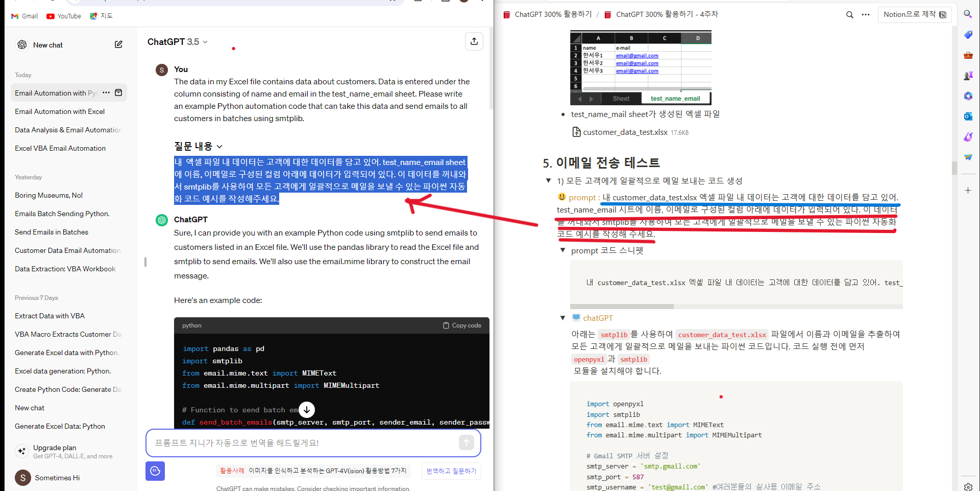Image resolution: width=980 pixels, height=491 pixels.
Task: Click the Excel sheet screenshot in Notion
Action: coord(641,67)
